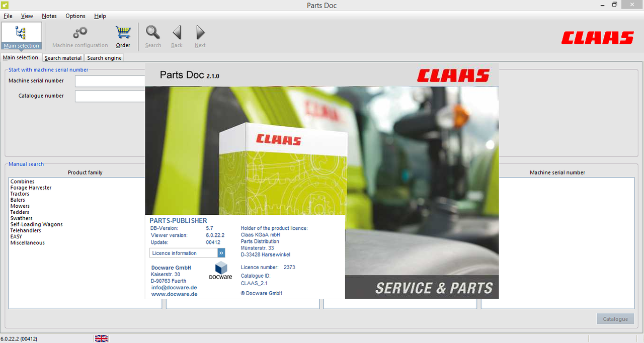Click the Product family column header
The height and width of the screenshot is (343, 644).
(x=85, y=173)
